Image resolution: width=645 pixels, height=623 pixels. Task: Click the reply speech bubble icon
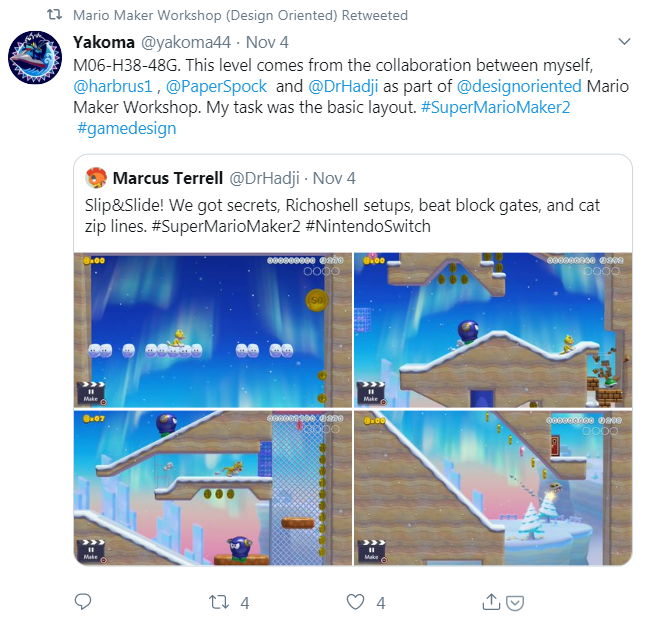coord(83,602)
